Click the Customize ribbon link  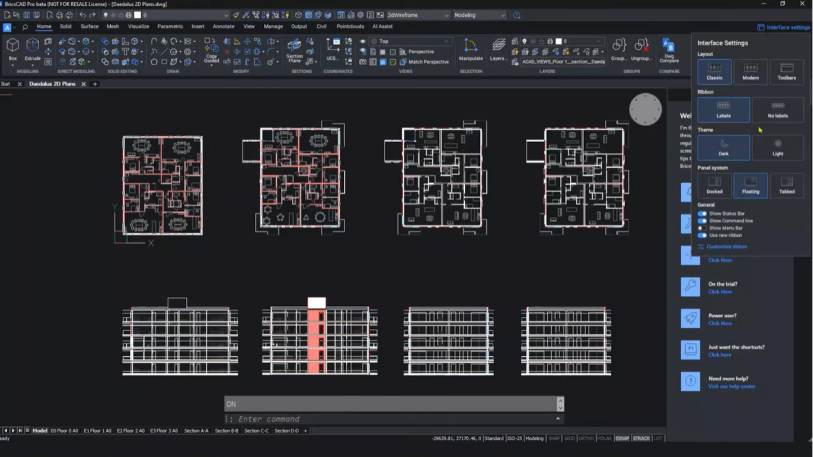[726, 246]
